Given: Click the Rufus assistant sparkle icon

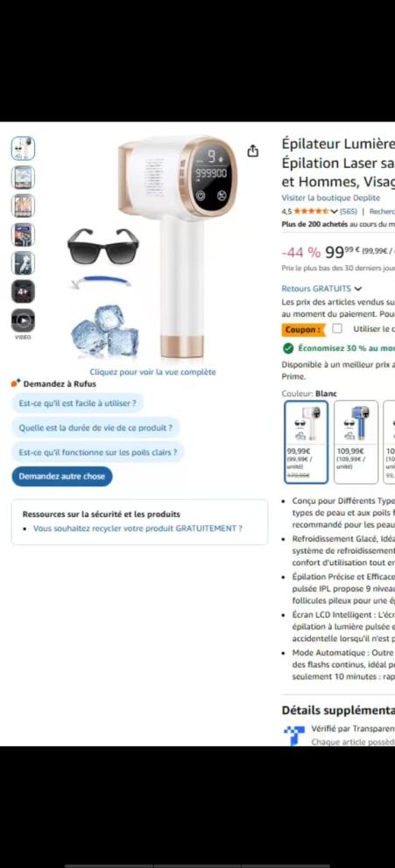Looking at the screenshot, I should pos(16,383).
